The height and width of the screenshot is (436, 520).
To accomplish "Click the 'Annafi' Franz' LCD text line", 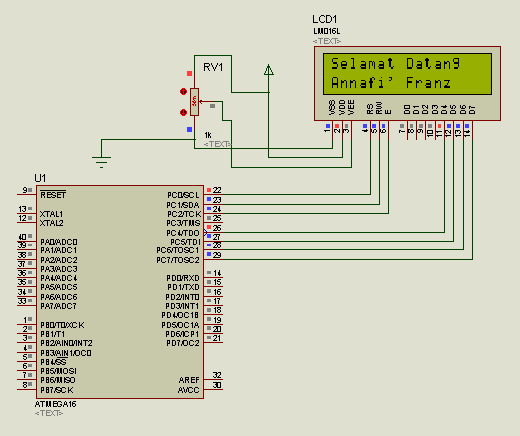I will (391, 82).
